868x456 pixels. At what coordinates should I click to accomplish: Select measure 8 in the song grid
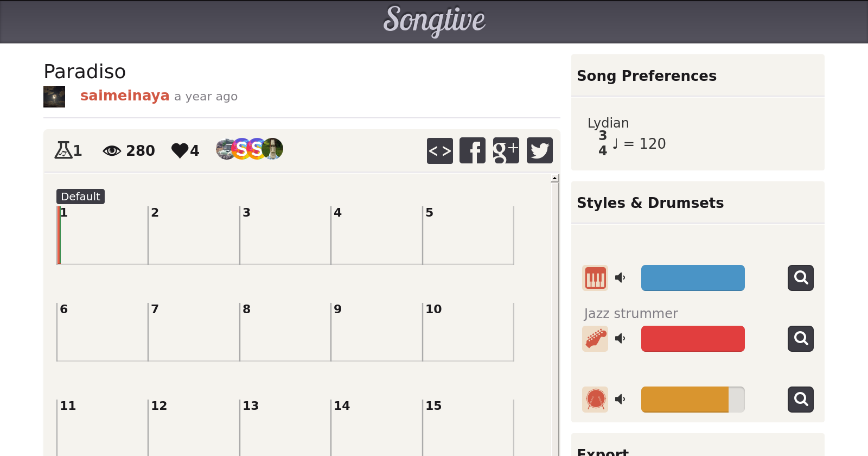click(x=285, y=332)
